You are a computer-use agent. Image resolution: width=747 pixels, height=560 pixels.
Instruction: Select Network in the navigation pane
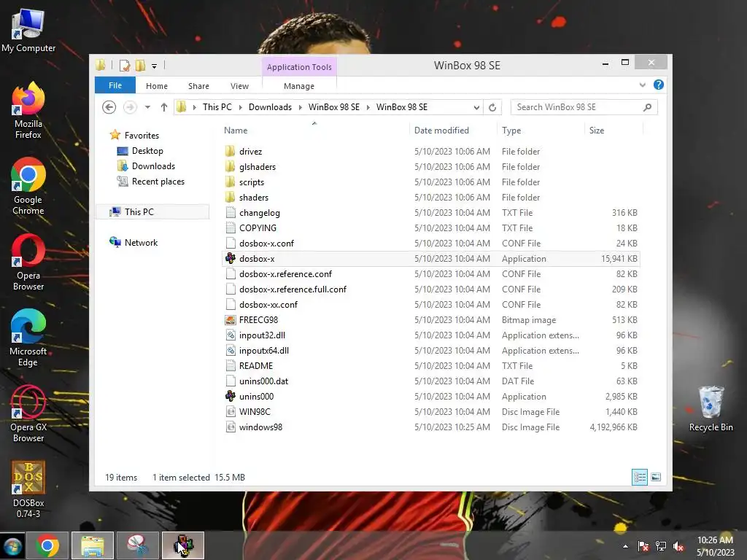(x=141, y=242)
